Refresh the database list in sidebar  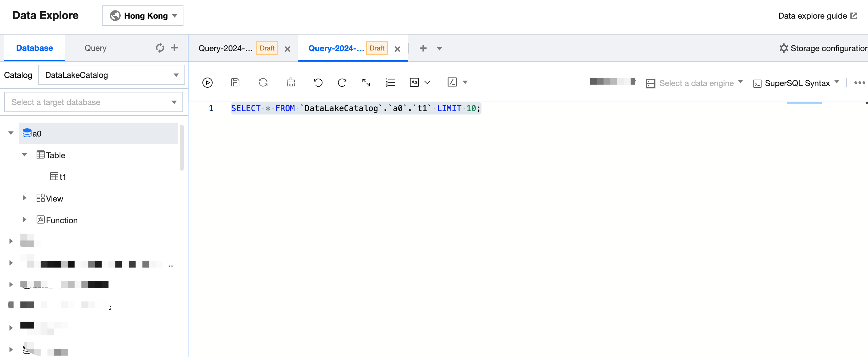pos(160,48)
